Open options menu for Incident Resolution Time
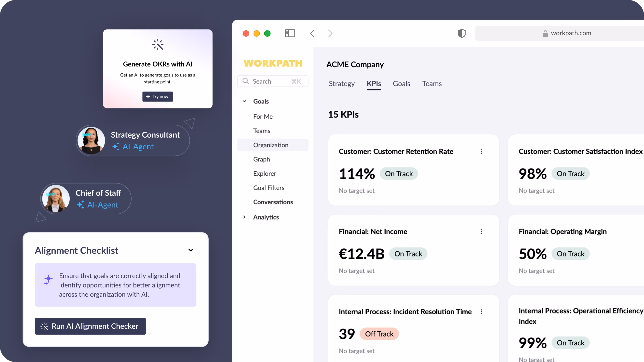The width and height of the screenshot is (644, 362). pos(481,311)
